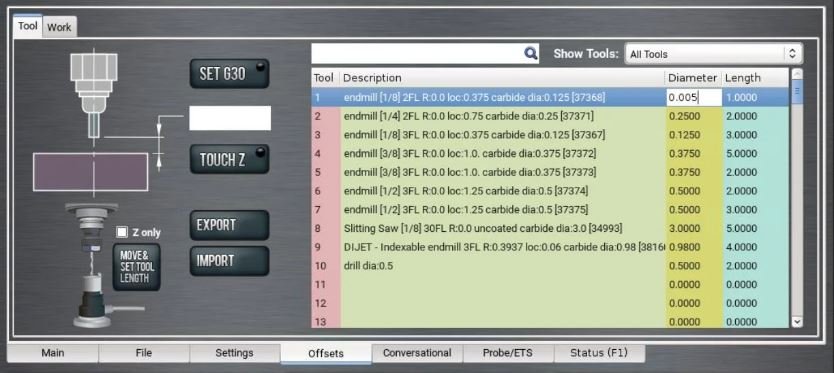Click diameter 3.0000 of Slitting Saw
This screenshot has height=373, width=834.
(x=694, y=228)
